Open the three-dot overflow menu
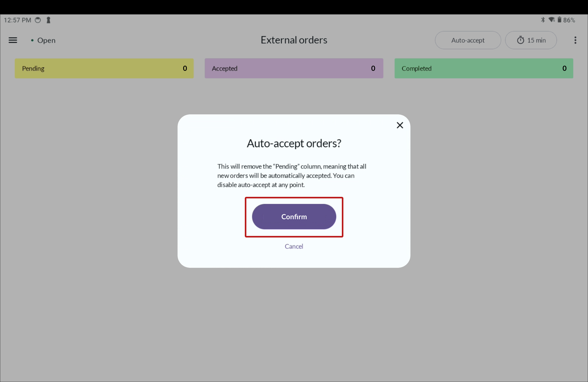Image resolution: width=588 pixels, height=382 pixels. (x=575, y=40)
